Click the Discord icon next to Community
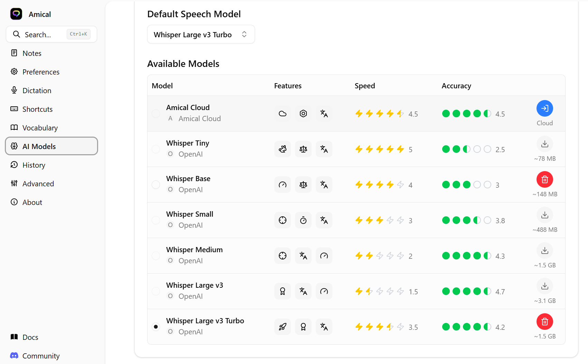The image size is (588, 364). pos(14,355)
